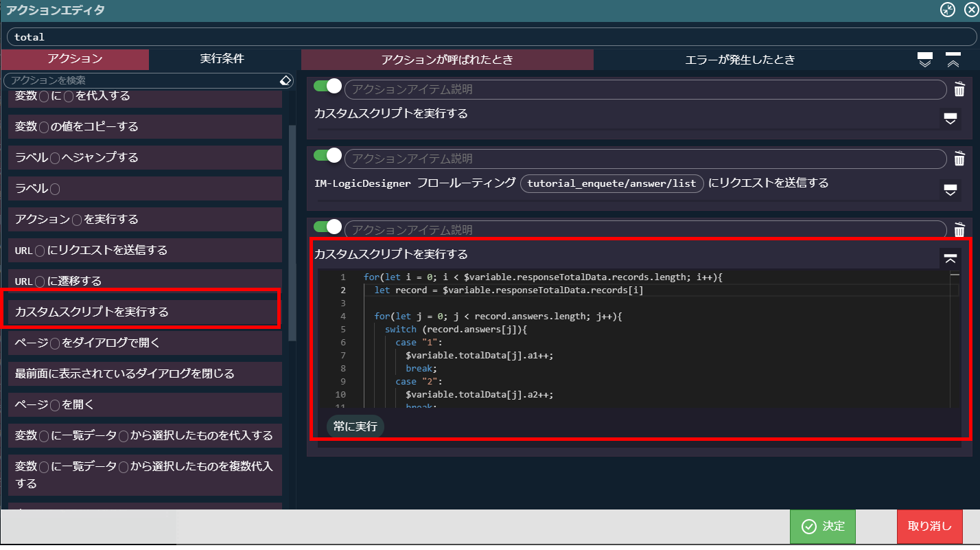Click the アクションを検索 search field

tap(142, 81)
